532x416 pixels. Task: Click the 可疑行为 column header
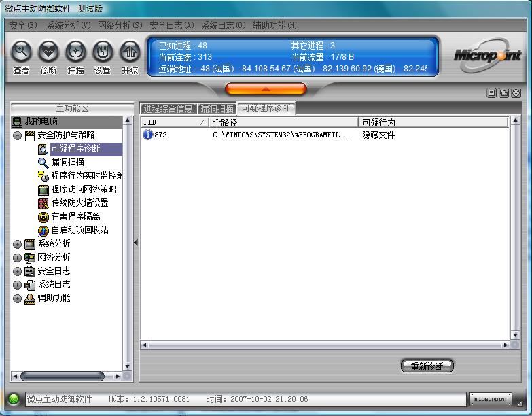433,122
